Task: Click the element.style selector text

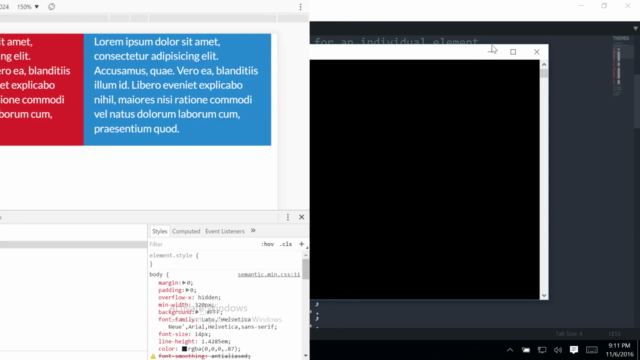Action: click(x=171, y=256)
